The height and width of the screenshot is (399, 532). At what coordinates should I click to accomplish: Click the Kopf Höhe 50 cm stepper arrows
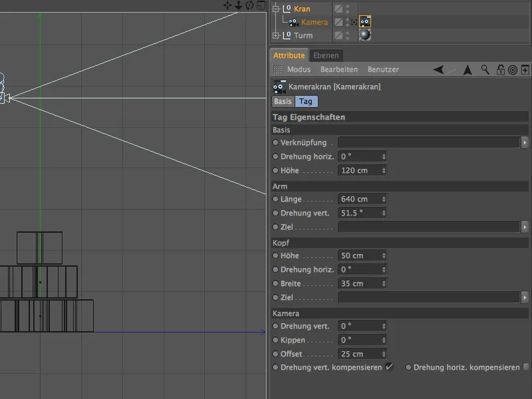point(384,255)
